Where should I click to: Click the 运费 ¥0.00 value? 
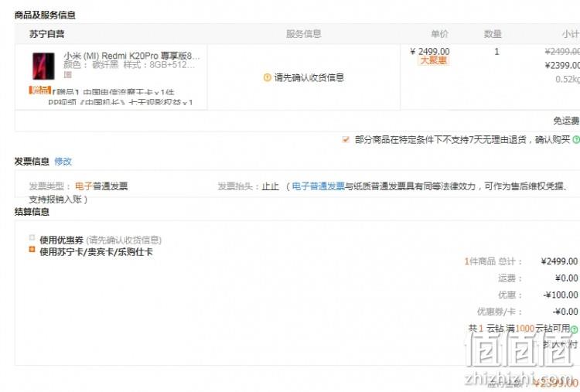coord(566,278)
